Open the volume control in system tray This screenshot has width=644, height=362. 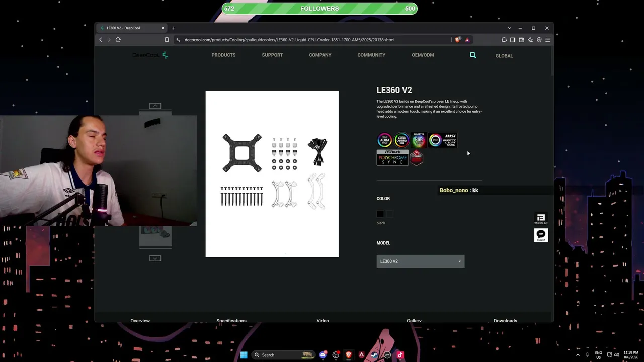tap(617, 355)
